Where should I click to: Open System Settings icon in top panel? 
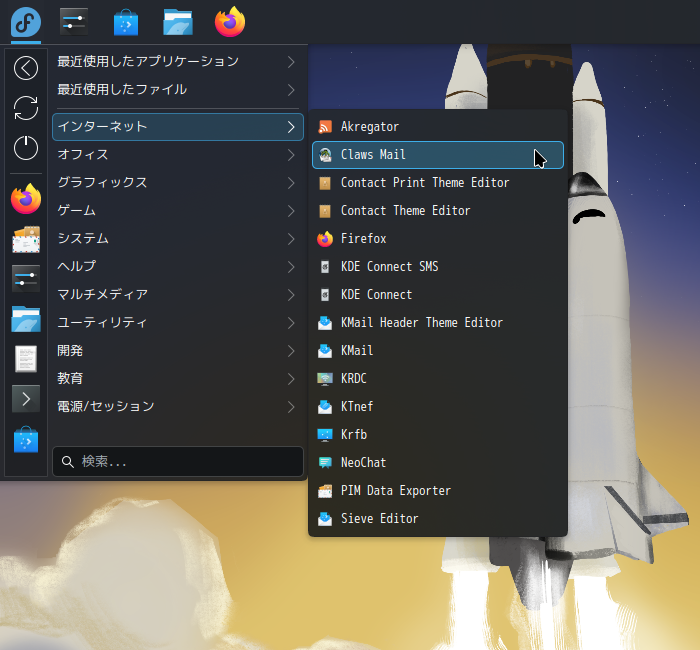pyautogui.click(x=74, y=22)
